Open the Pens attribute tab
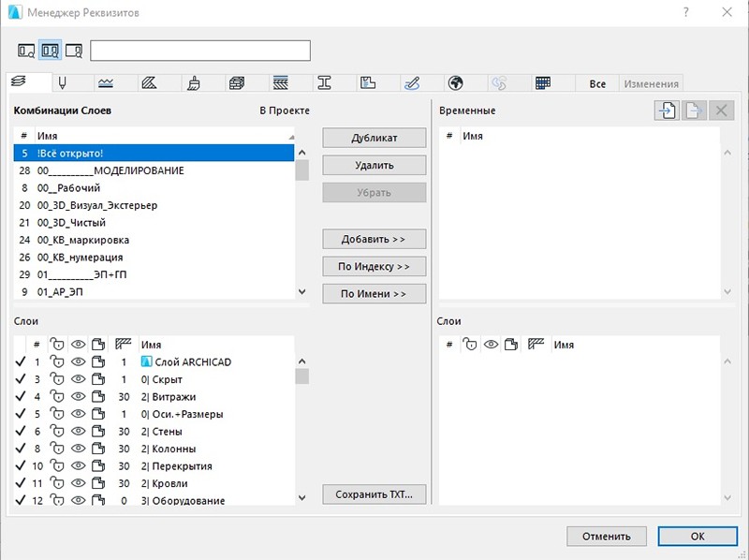The image size is (749, 560). 63,83
